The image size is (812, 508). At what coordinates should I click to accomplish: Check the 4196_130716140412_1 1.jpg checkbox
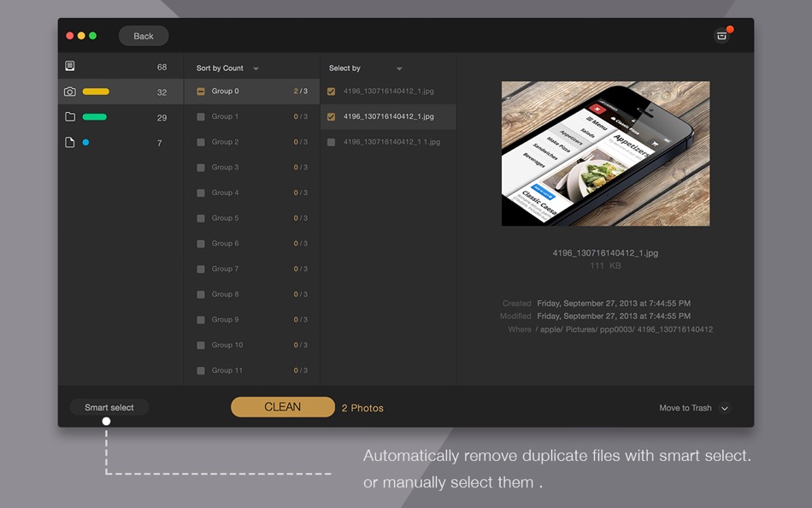pos(331,142)
